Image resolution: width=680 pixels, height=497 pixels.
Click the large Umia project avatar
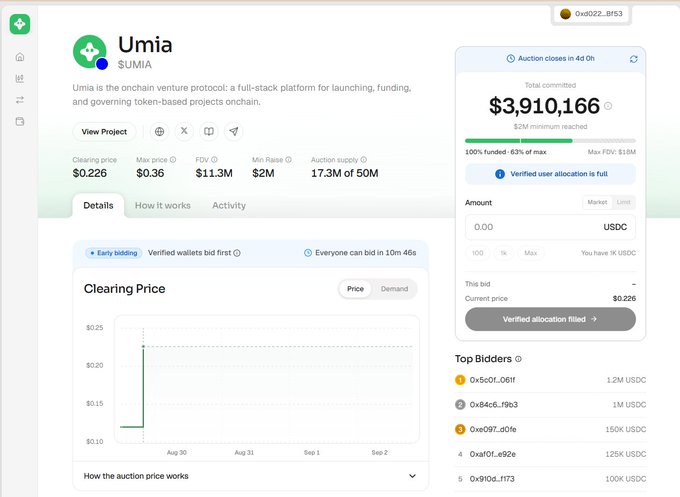click(x=90, y=52)
